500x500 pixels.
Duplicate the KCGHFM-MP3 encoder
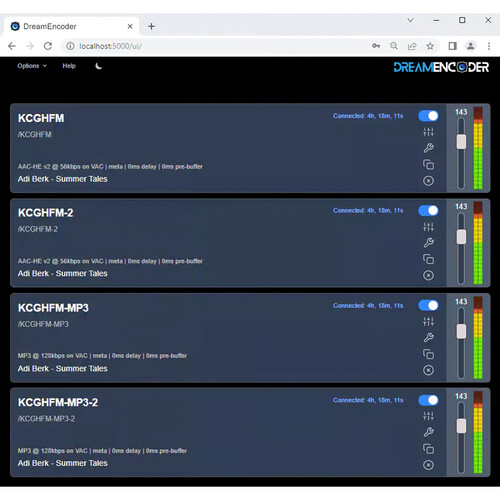pyautogui.click(x=428, y=354)
